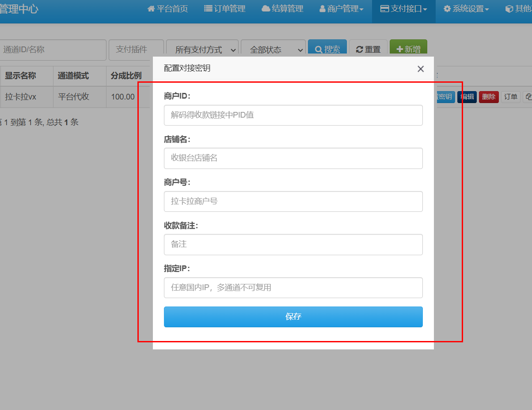Select the 通道ID/名称 search box
The image size is (532, 410).
point(52,50)
